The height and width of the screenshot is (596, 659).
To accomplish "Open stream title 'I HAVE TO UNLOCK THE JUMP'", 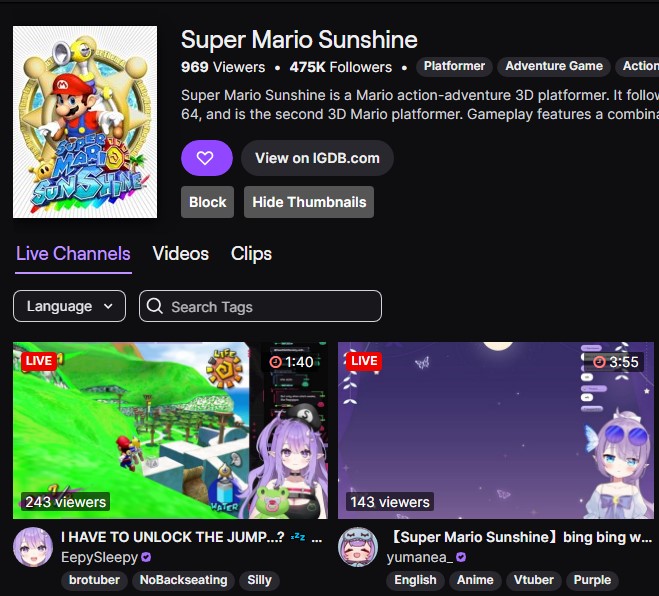I will [192, 537].
